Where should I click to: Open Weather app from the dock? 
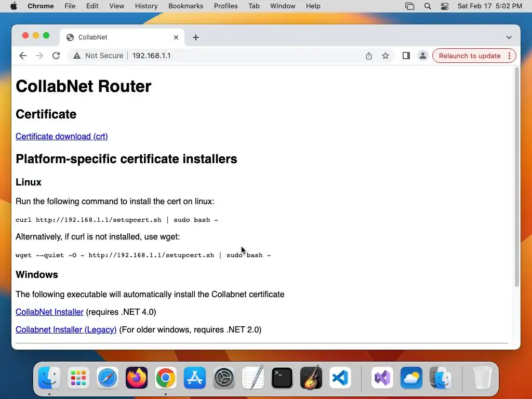[411, 378]
